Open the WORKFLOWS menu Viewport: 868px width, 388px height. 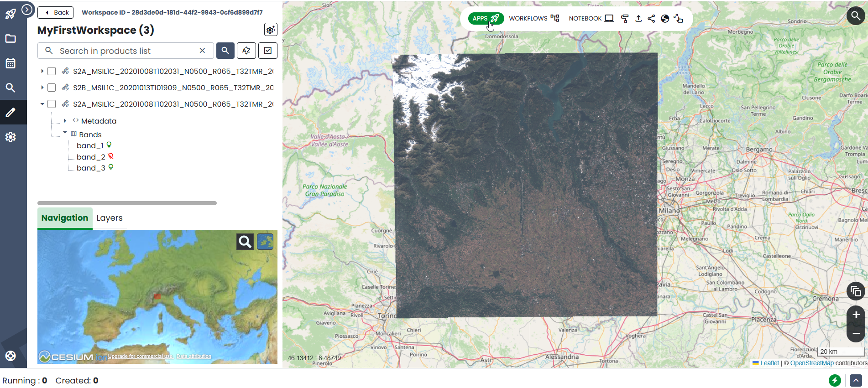point(534,18)
